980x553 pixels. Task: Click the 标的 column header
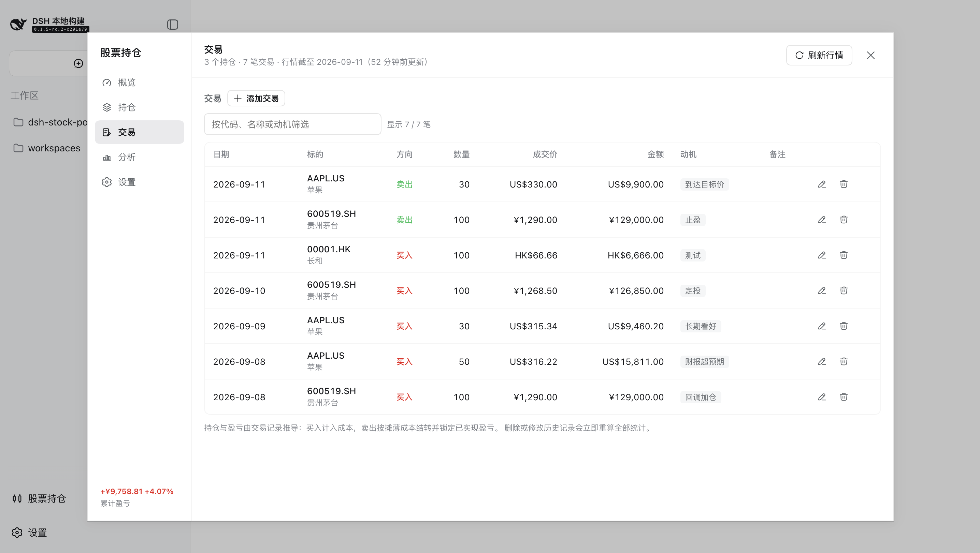click(x=315, y=154)
